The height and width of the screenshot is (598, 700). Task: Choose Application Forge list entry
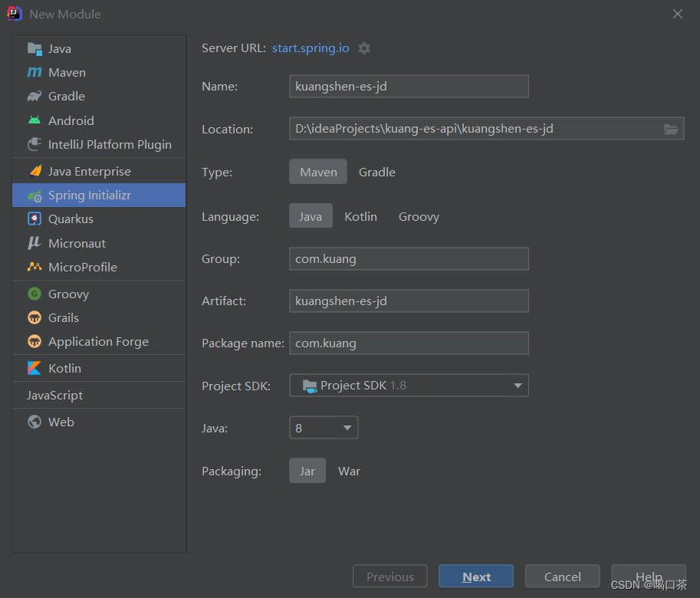pos(99,341)
